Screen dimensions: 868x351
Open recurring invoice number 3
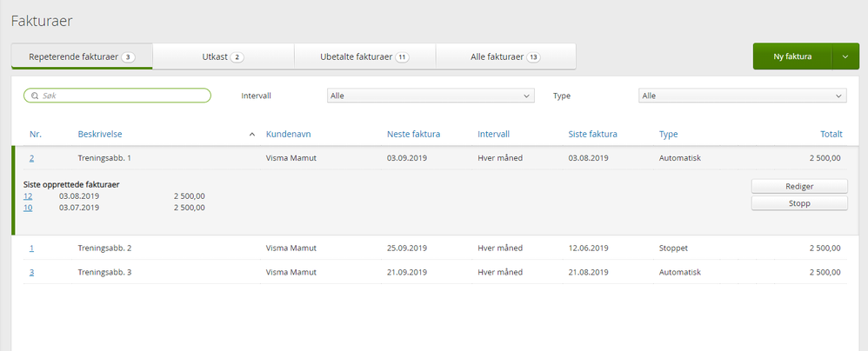(32, 272)
